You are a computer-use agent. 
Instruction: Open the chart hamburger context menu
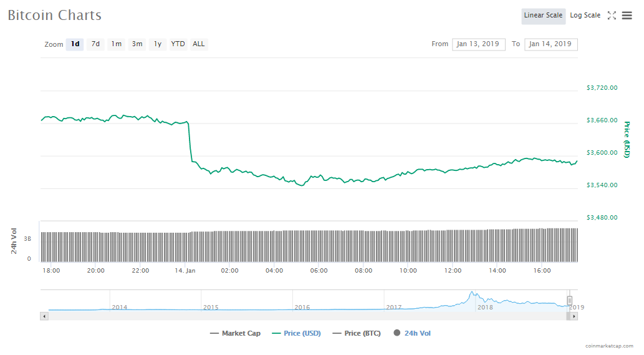click(627, 16)
